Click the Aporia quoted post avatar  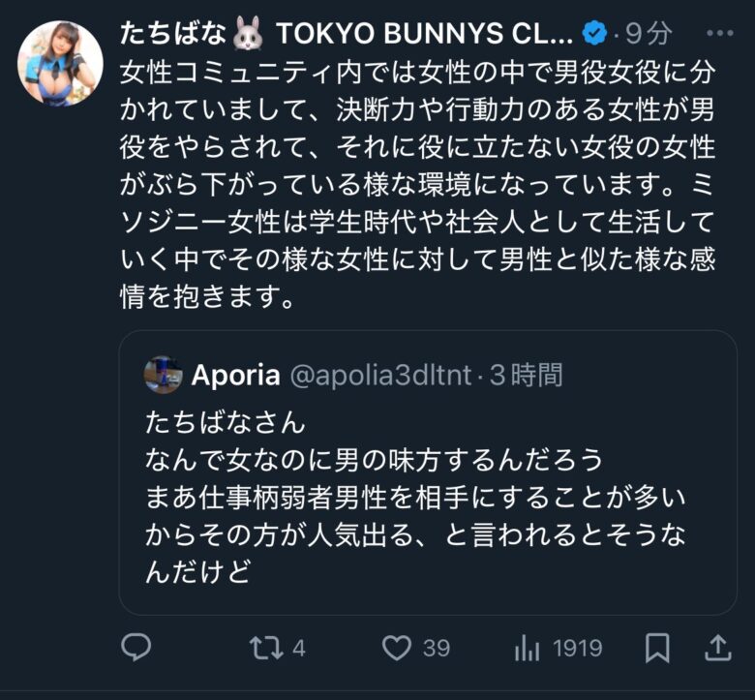click(x=164, y=375)
